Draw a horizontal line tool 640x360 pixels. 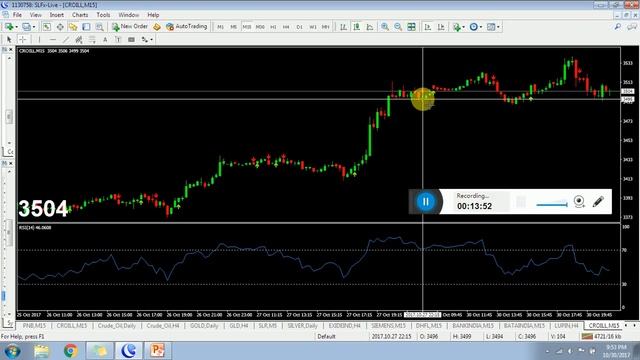53,40
